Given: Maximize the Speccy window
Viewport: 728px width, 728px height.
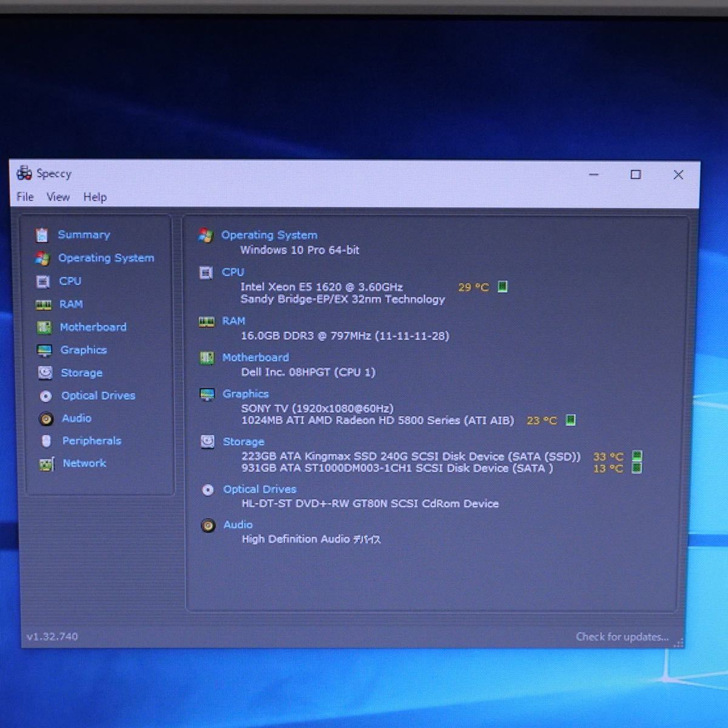Looking at the screenshot, I should point(635,175).
